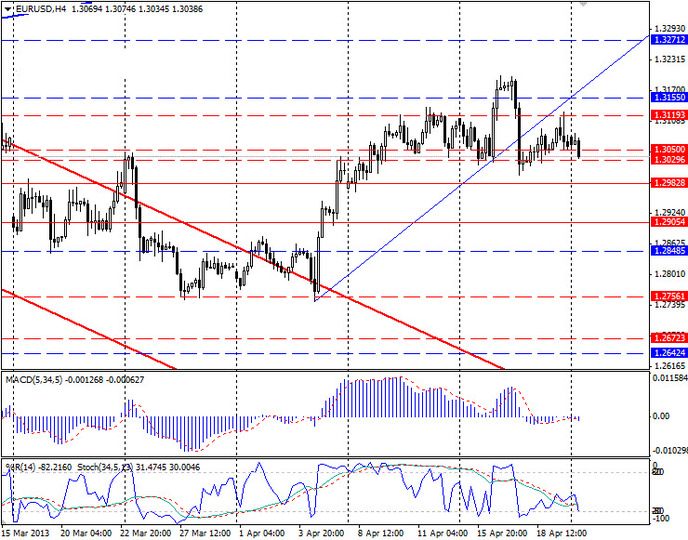This screenshot has width=688, height=540.
Task: Click the blue 1.32712 price level tag
Action: click(x=667, y=40)
